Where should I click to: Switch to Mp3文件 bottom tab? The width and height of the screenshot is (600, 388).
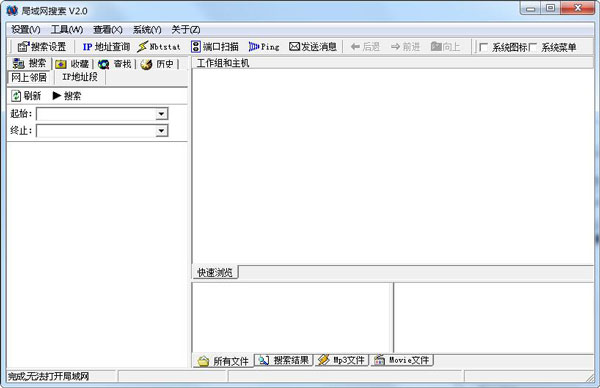tap(342, 360)
